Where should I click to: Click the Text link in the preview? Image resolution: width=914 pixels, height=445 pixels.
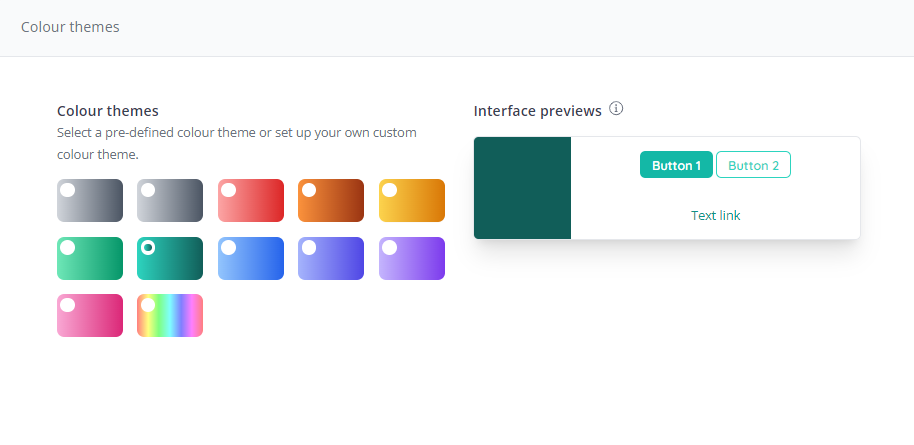tap(715, 215)
